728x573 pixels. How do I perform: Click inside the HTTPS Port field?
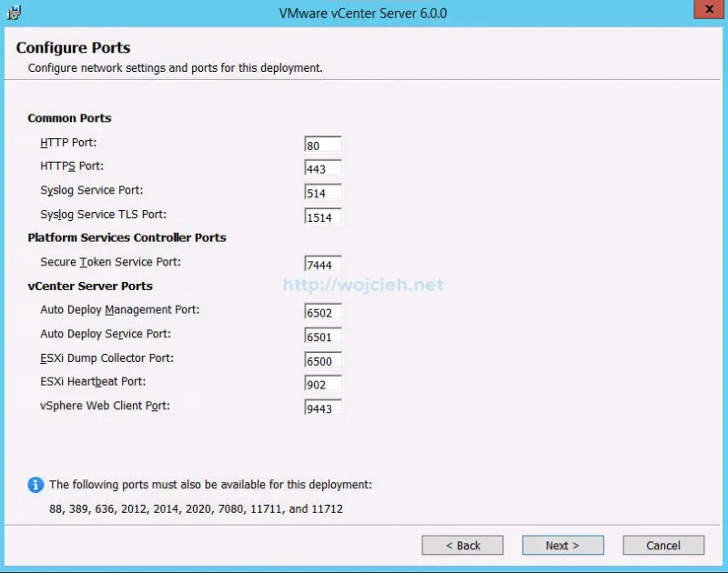(x=323, y=167)
